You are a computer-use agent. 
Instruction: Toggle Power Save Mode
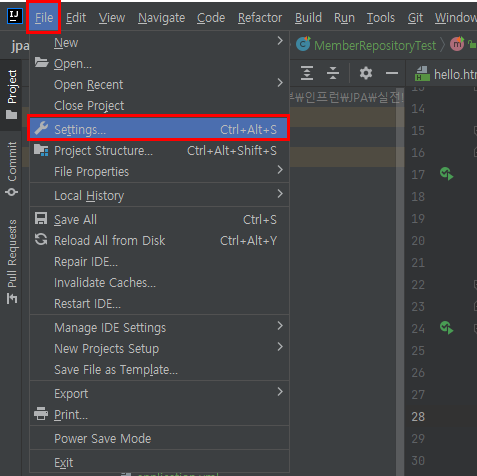[159, 438]
